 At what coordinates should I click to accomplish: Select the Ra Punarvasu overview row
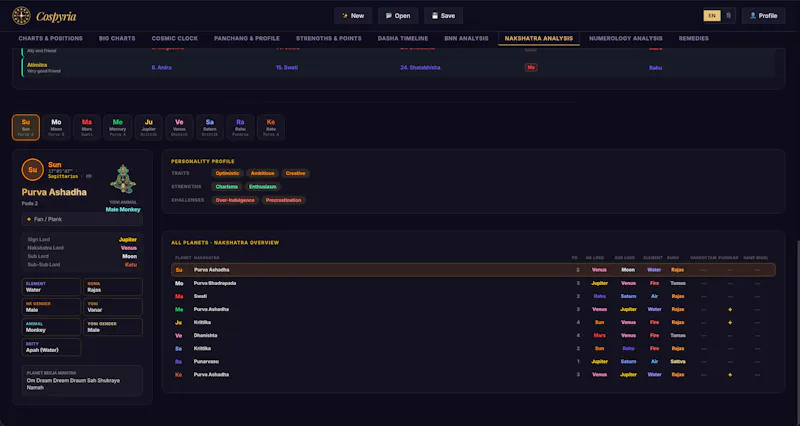pos(473,361)
